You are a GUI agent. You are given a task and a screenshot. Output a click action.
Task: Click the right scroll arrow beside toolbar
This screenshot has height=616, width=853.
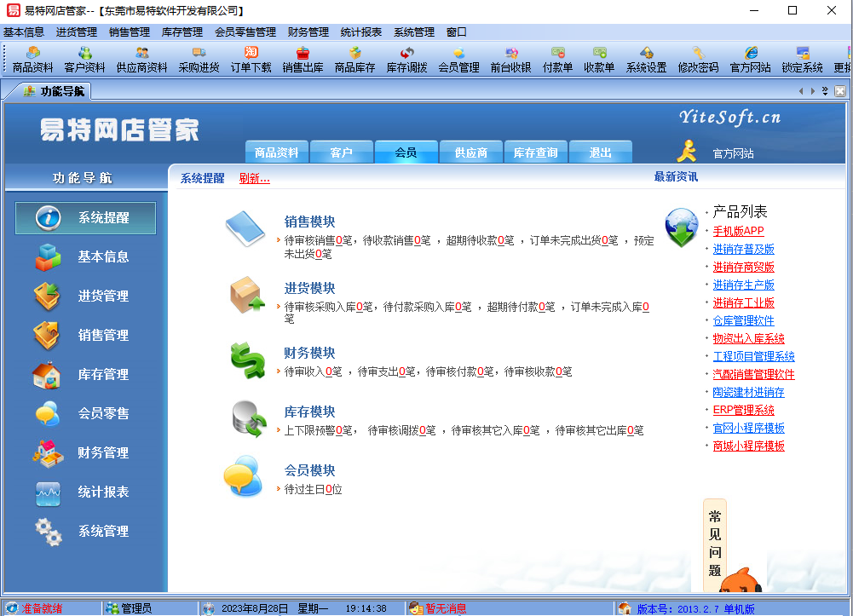(x=812, y=90)
